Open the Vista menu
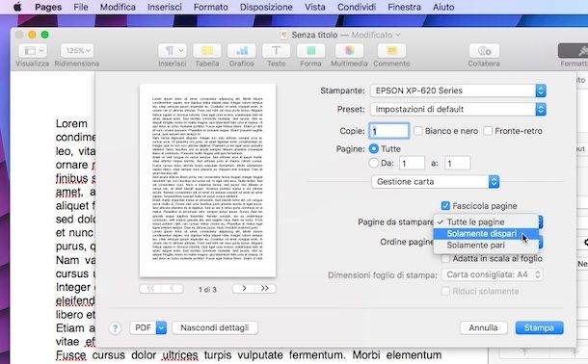 (315, 7)
